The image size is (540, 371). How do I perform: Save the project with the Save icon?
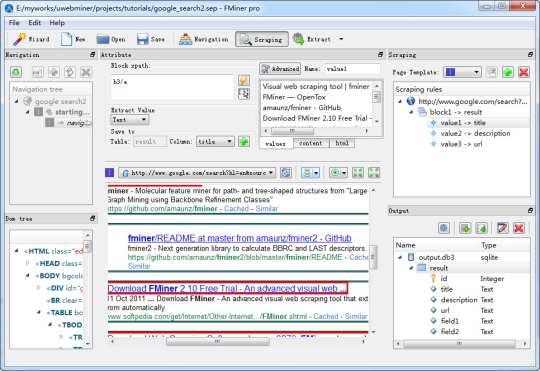click(x=151, y=39)
